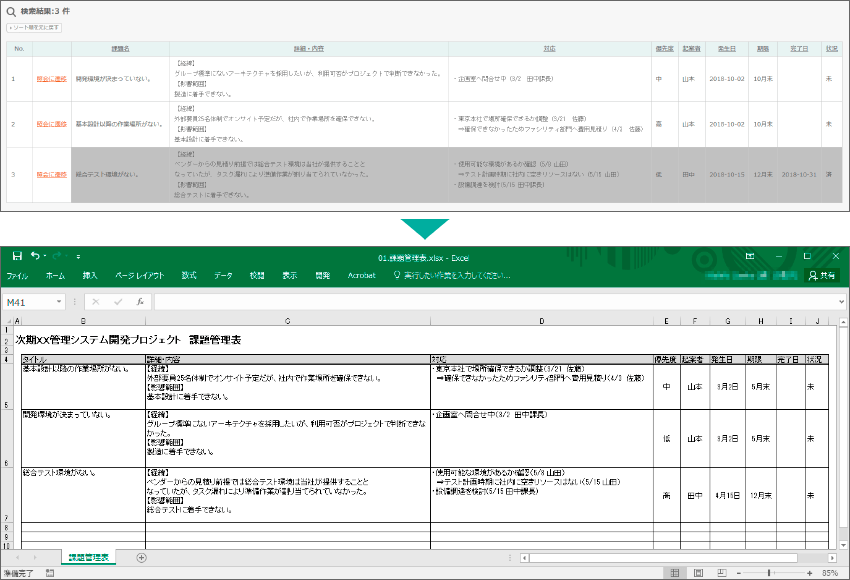Click the zoom out minus button
Viewport: 850px width, 580px height.
pyautogui.click(x=738, y=573)
